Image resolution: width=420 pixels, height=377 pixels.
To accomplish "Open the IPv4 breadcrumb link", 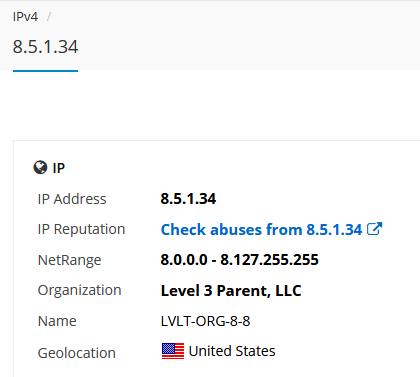I will click(x=25, y=17).
